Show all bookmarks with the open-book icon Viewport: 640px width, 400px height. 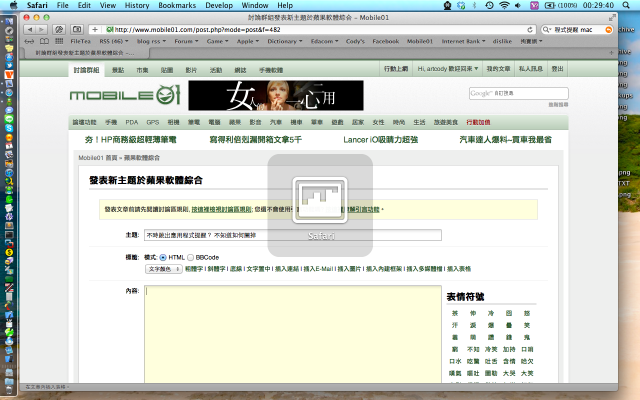pyautogui.click(x=44, y=41)
